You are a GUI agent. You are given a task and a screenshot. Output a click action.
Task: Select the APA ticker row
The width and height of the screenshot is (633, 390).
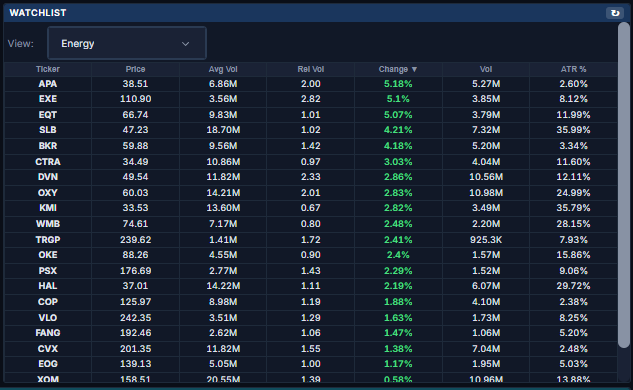click(310, 84)
